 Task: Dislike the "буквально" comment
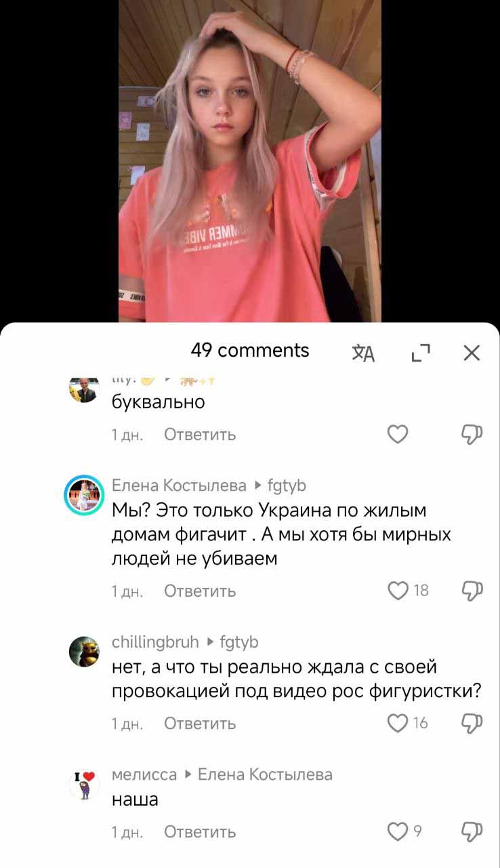(x=472, y=435)
